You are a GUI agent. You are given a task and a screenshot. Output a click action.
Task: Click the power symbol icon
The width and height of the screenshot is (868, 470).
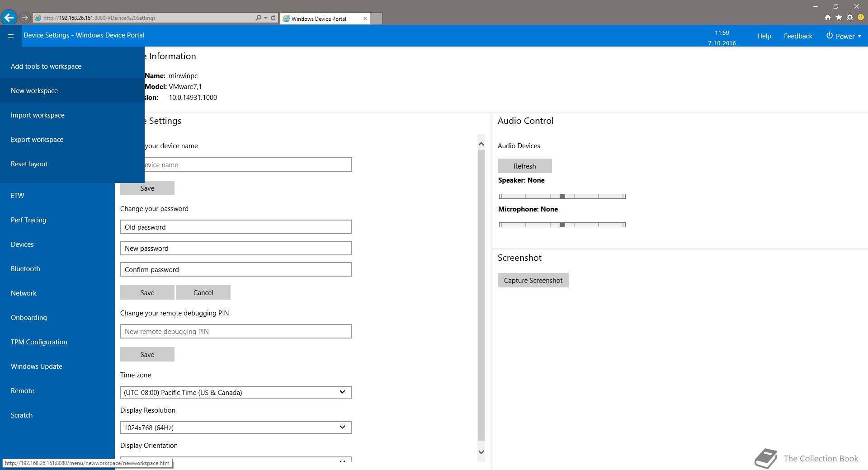[830, 36]
